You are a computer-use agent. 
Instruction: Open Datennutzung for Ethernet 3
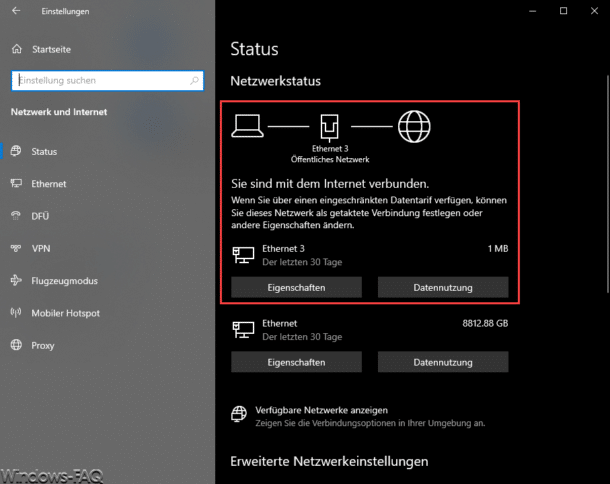[443, 288]
